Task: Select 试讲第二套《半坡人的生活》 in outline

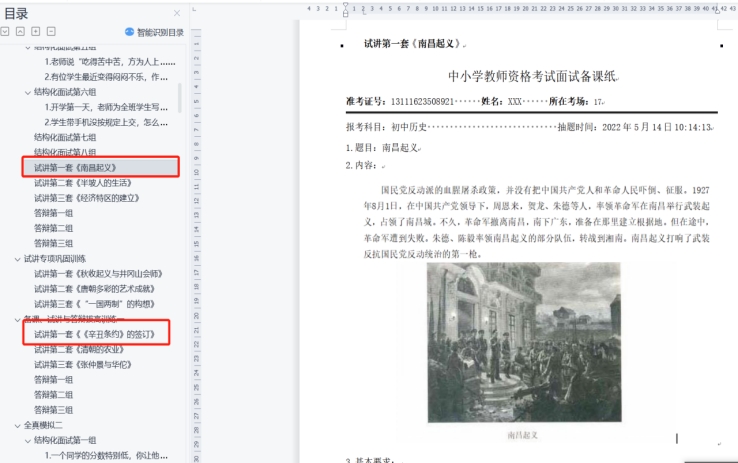Action: 83,183
